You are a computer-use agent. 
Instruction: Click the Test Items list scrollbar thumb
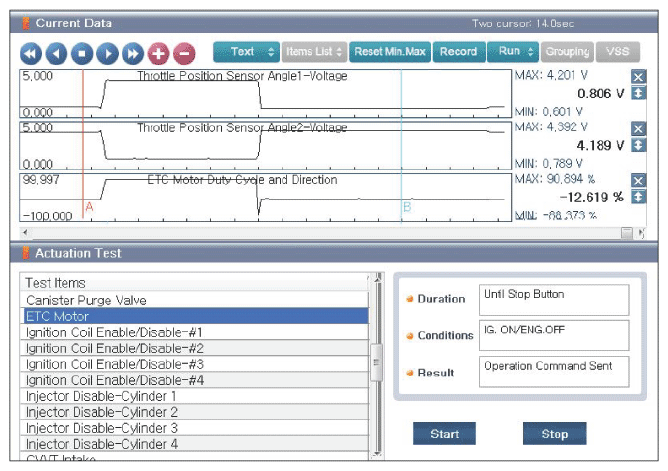(x=377, y=362)
